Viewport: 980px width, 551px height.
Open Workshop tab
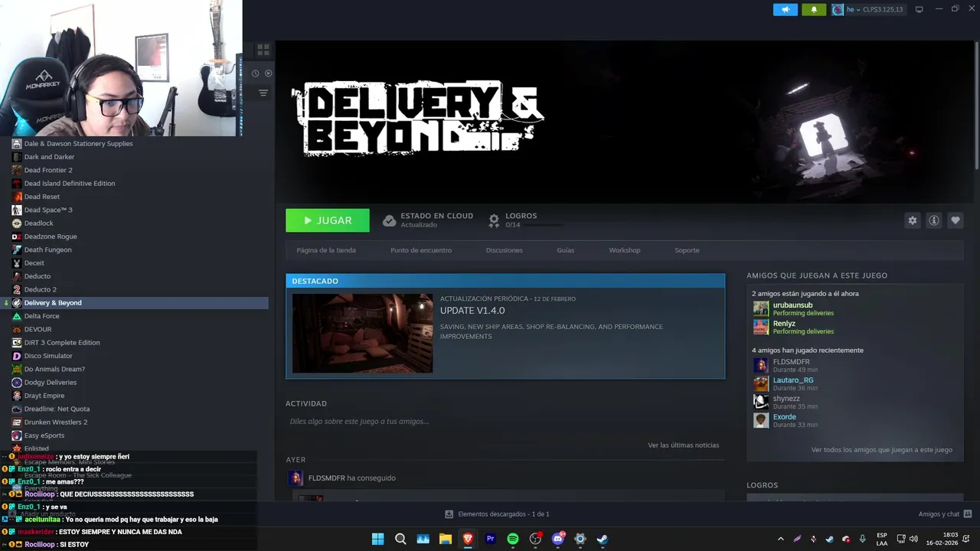point(625,250)
